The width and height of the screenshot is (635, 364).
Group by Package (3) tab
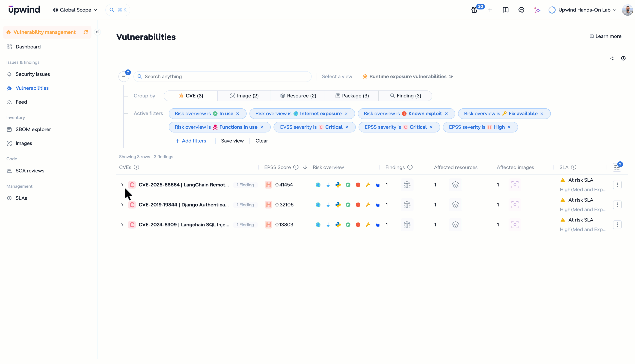(x=352, y=96)
